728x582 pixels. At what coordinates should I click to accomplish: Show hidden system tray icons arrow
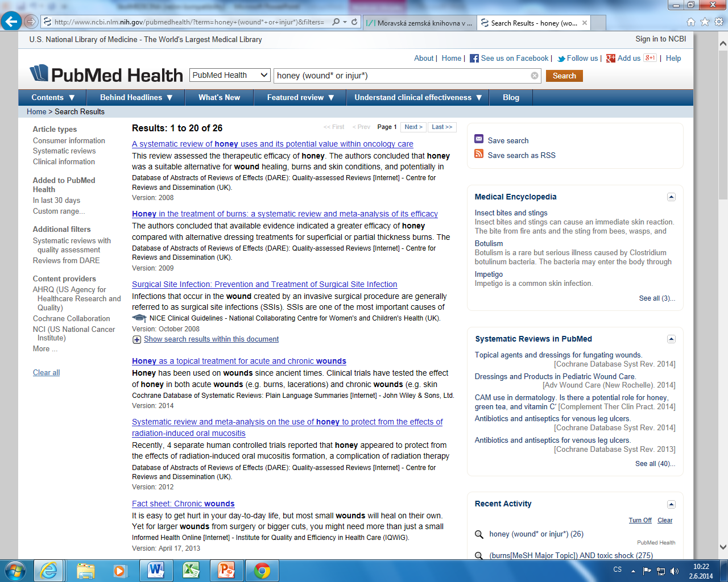point(633,571)
